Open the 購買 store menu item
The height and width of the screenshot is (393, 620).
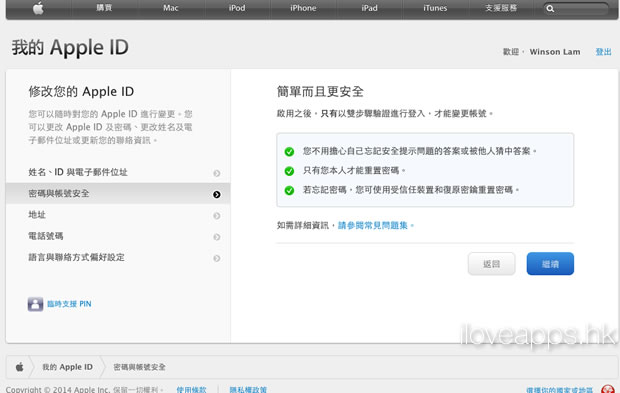click(x=104, y=8)
